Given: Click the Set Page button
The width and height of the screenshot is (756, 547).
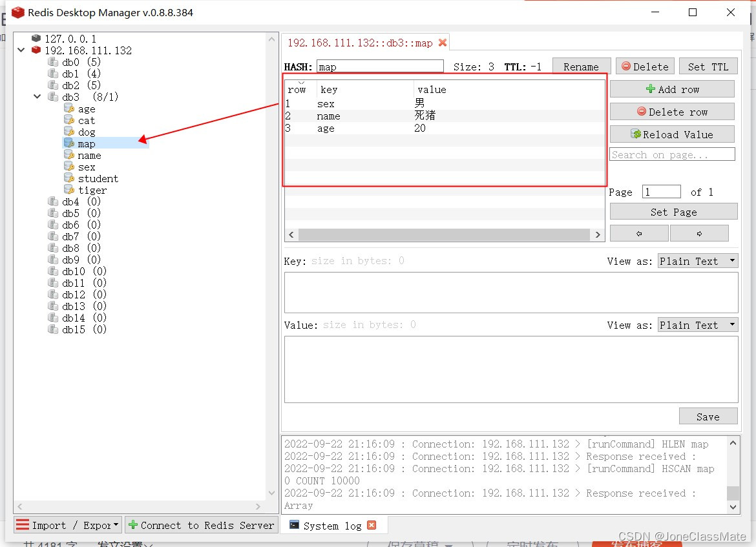Looking at the screenshot, I should [673, 212].
